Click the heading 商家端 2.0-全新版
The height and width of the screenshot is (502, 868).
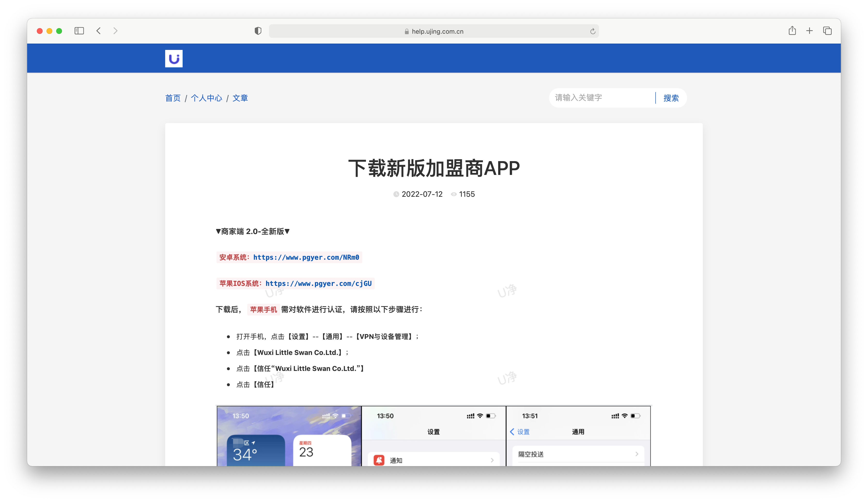252,232
